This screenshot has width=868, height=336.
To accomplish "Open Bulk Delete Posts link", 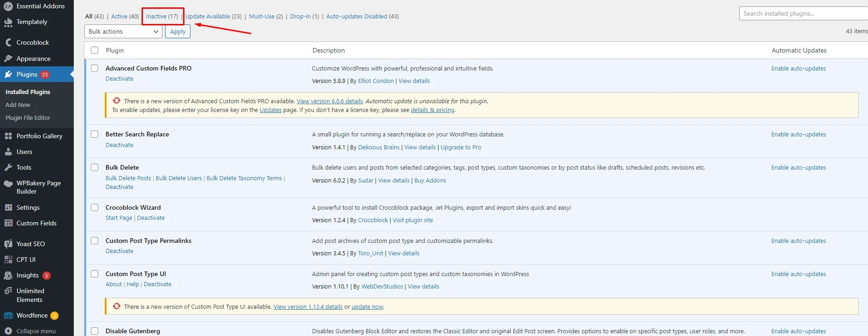I will [128, 178].
